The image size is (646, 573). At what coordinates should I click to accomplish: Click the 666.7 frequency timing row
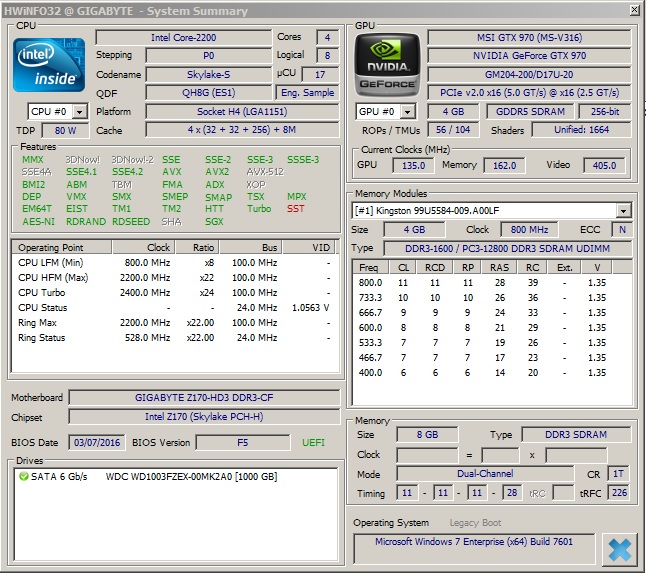tap(491, 313)
